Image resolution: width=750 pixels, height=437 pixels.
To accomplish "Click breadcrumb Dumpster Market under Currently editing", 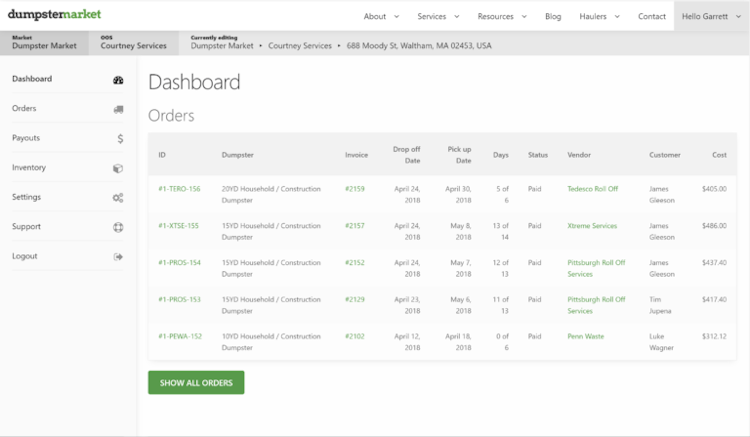I will [222, 46].
